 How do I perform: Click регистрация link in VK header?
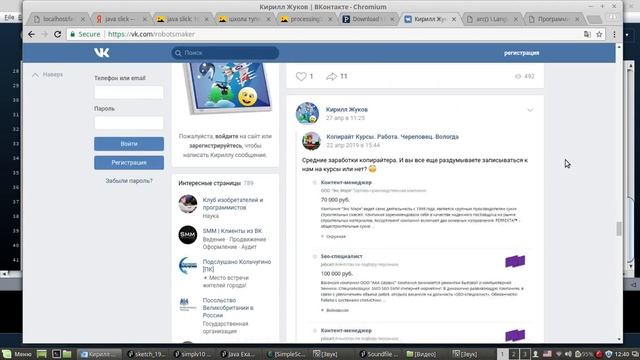pos(521,53)
